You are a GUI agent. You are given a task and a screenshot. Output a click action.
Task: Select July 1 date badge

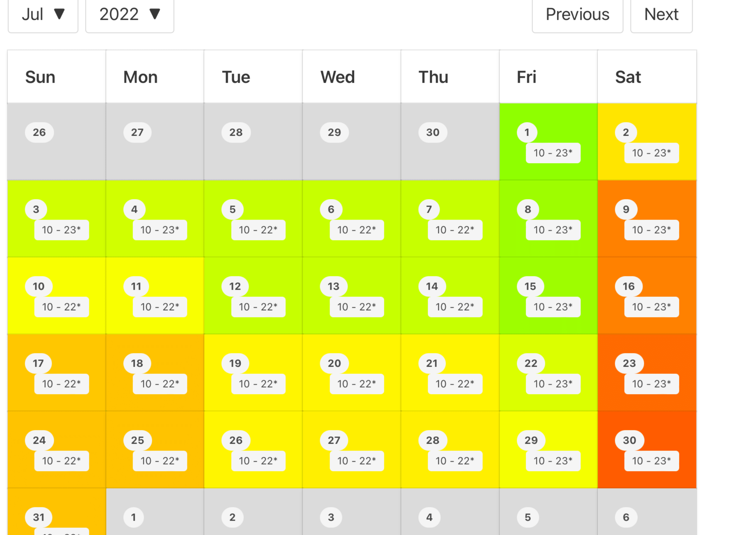click(527, 132)
